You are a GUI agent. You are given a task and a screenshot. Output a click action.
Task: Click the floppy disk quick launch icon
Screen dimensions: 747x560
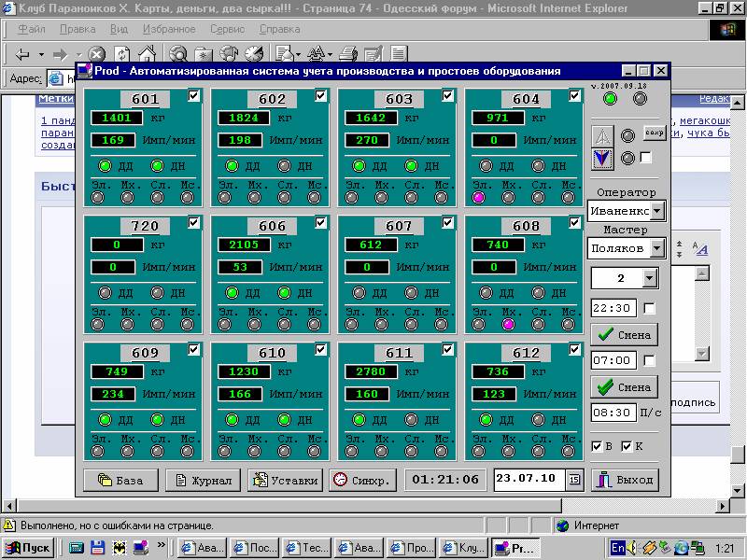(97, 548)
